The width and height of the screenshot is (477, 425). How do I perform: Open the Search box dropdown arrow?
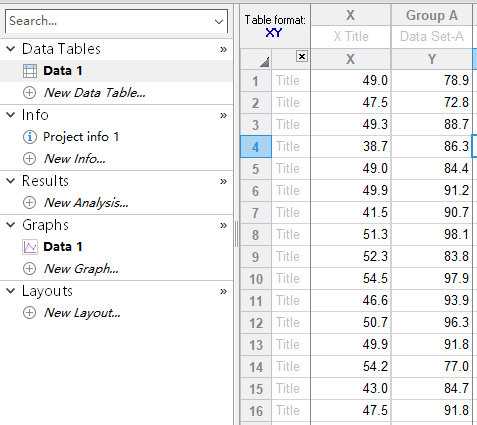(219, 22)
